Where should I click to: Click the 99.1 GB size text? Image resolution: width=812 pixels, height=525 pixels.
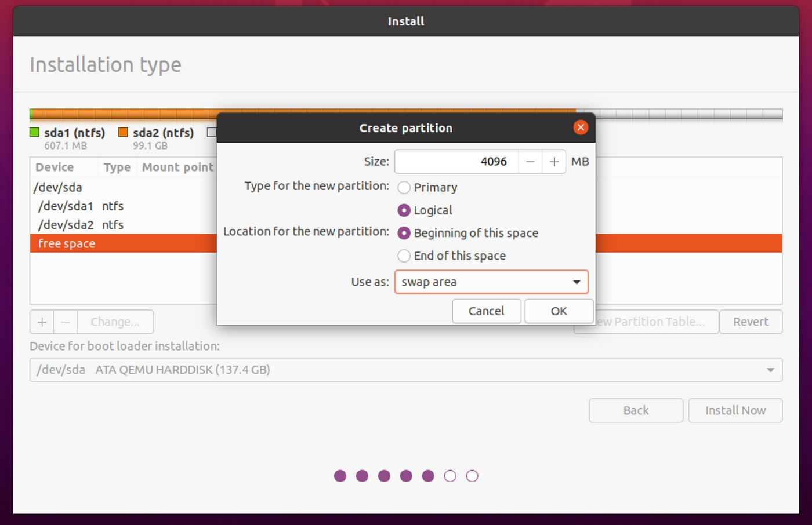pos(150,146)
